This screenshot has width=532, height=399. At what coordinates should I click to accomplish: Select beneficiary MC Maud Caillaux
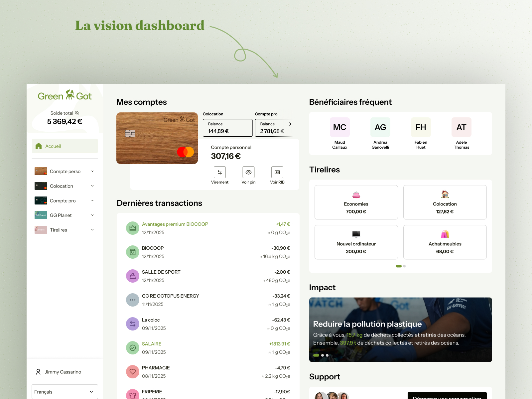point(340,133)
